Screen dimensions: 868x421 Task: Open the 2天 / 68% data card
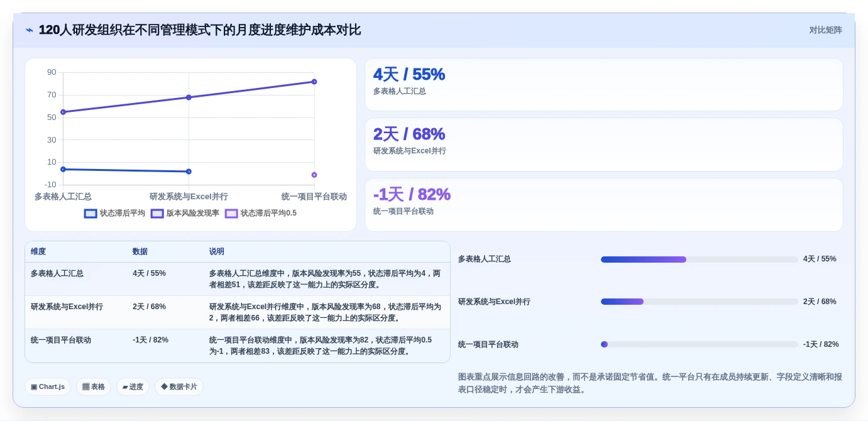[604, 145]
